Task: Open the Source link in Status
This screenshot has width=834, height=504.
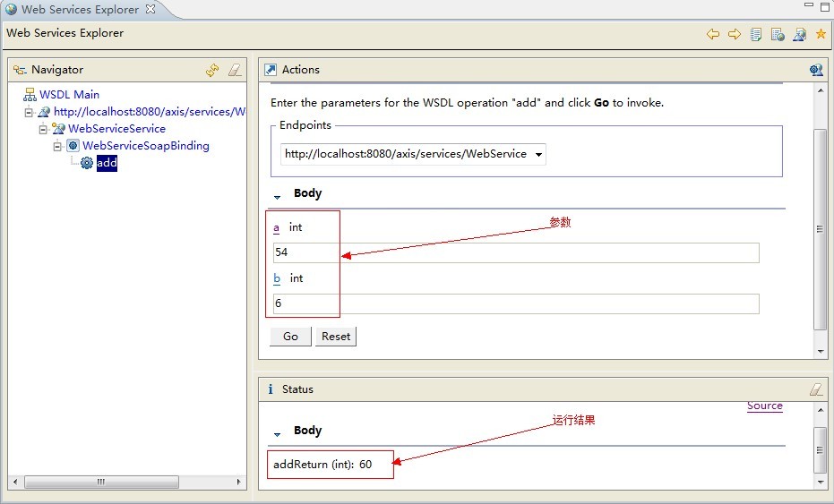Action: point(764,406)
